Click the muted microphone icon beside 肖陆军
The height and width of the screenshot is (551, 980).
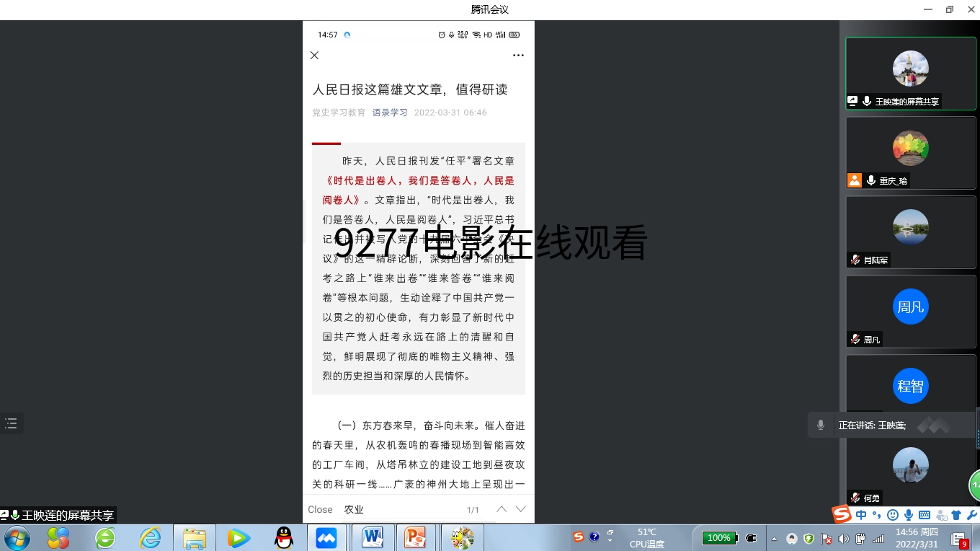point(855,260)
